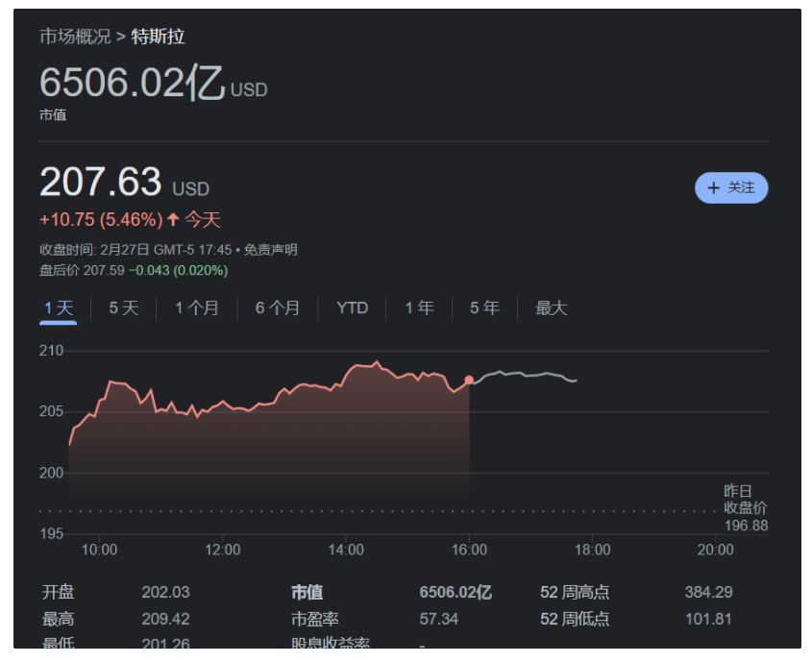Click the 18:00 time axis label

coord(593,550)
